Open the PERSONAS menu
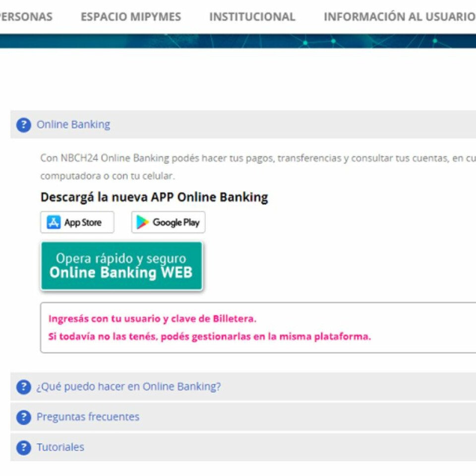 [26, 17]
